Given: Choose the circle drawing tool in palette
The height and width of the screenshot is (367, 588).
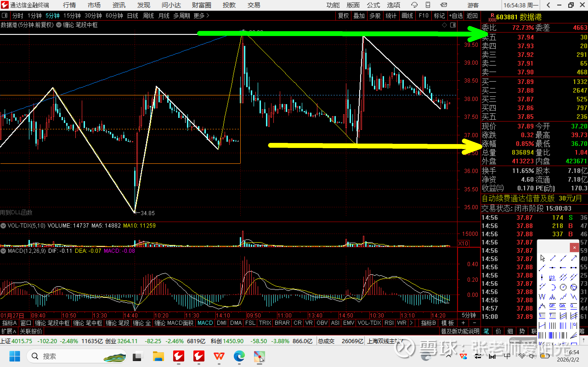Looking at the screenshot, I should tap(563, 287).
